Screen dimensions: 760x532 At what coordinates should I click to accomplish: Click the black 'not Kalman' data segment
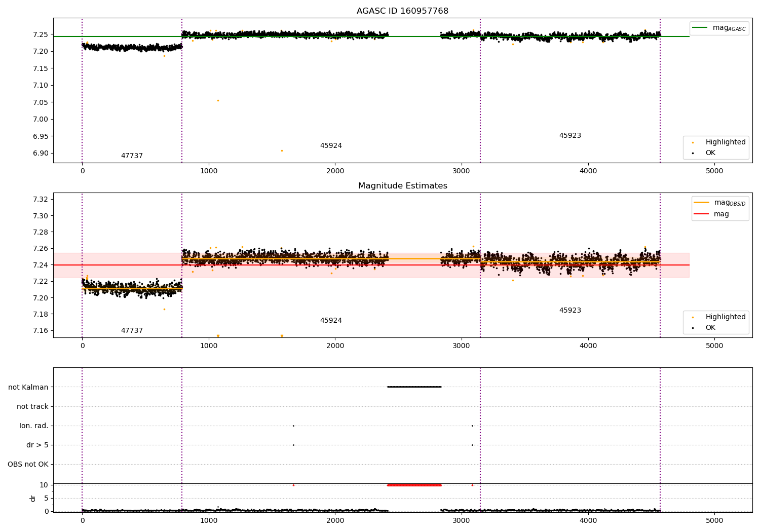point(414,387)
